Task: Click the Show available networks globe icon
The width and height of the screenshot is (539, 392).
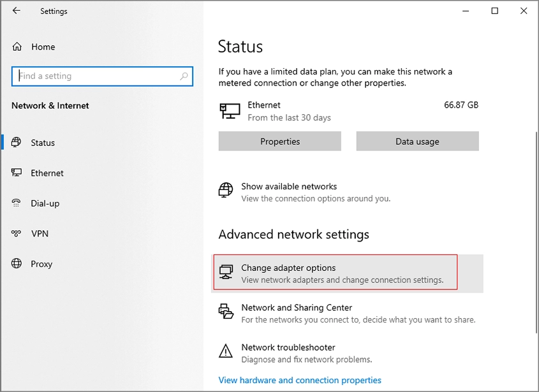Action: (226, 190)
